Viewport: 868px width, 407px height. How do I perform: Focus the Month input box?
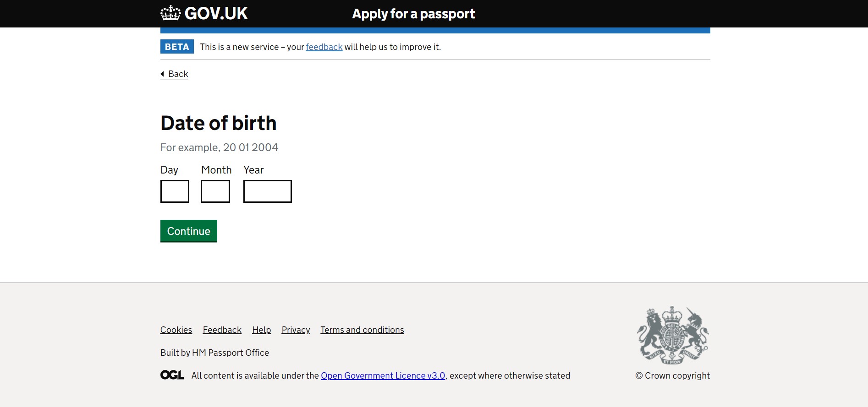coord(215,191)
